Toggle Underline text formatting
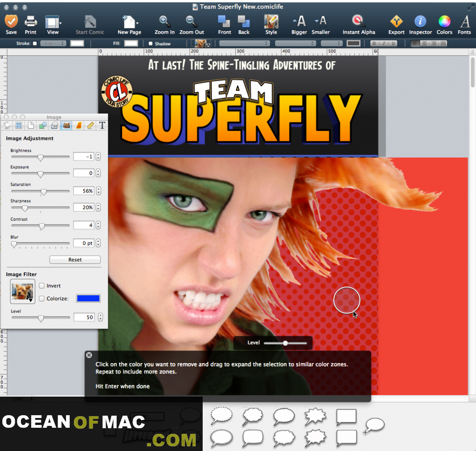 coord(393,43)
